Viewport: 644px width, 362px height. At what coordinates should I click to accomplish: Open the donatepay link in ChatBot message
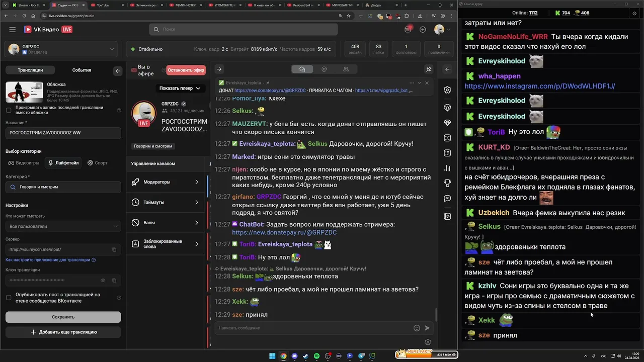coord(284,233)
